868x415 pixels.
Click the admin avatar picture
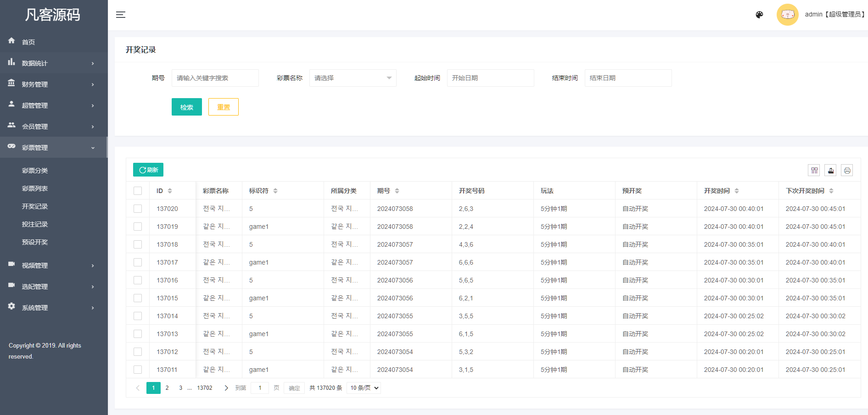click(787, 15)
